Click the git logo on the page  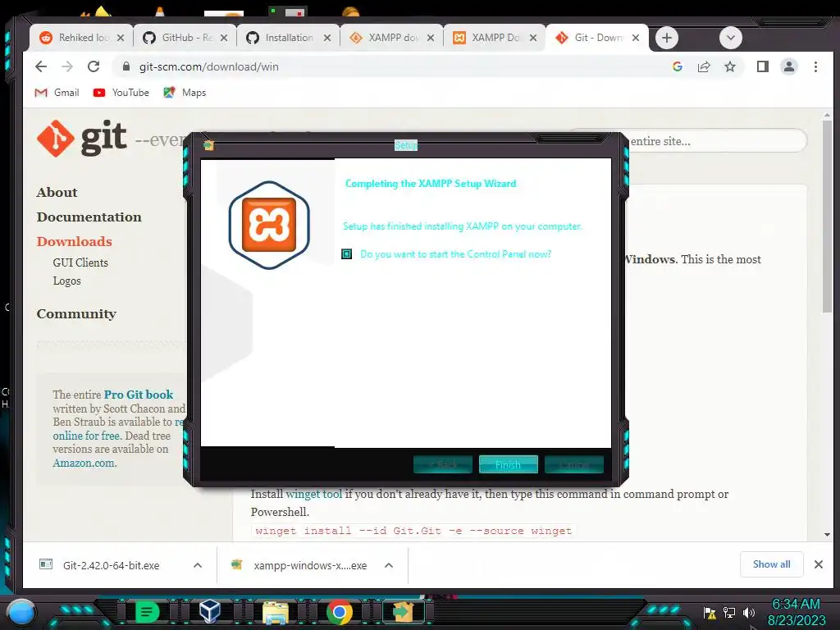coord(81,138)
